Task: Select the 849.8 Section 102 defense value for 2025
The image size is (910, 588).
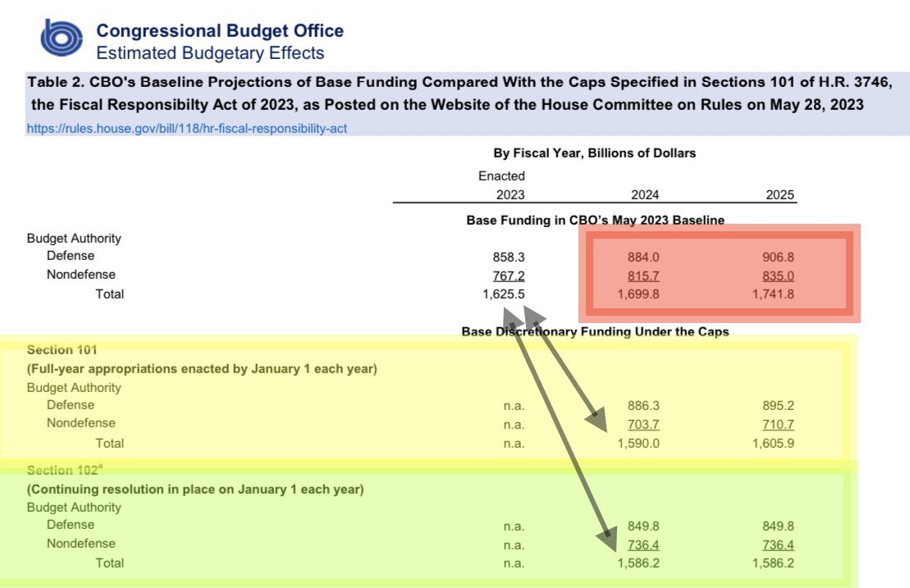Action: (778, 526)
